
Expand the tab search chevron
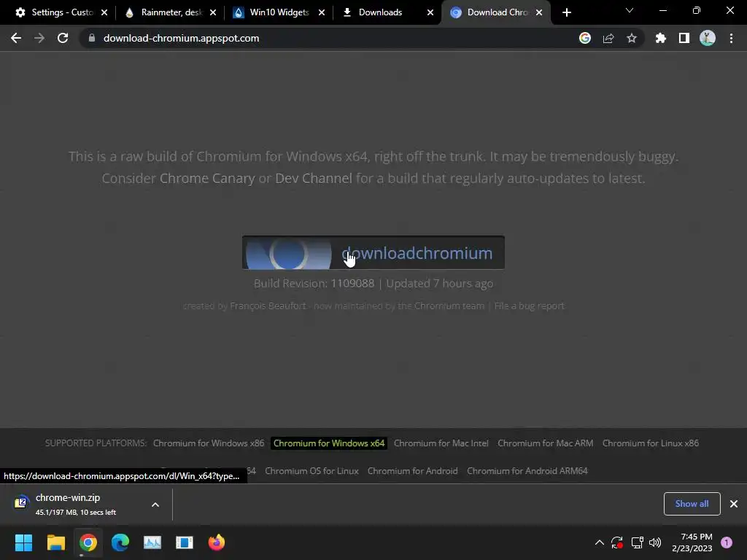630,10
